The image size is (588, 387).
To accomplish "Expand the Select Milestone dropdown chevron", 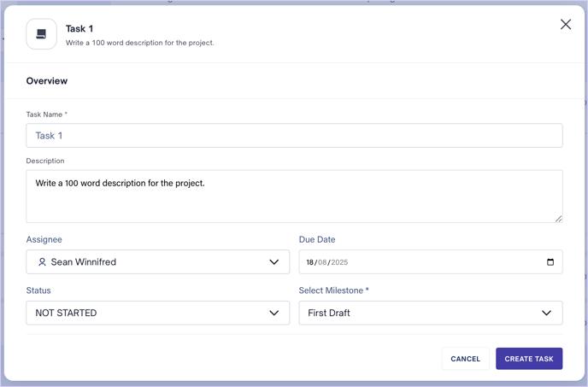I will [x=546, y=313].
